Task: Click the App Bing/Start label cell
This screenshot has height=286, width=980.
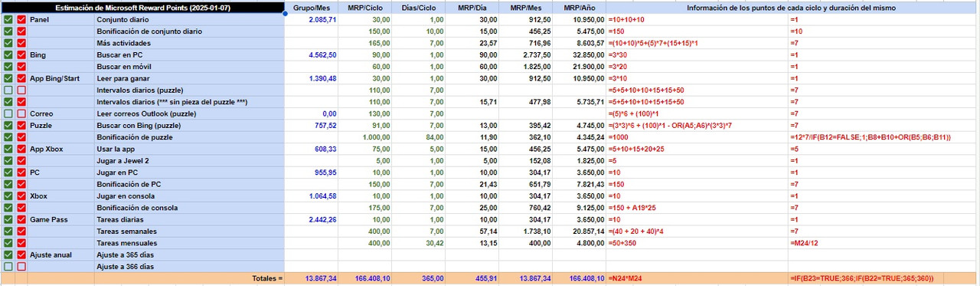Action: click(60, 78)
